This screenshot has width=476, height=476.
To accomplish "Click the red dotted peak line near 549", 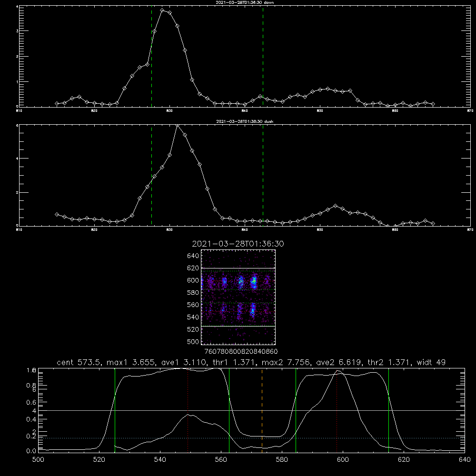I will tap(188, 410).
